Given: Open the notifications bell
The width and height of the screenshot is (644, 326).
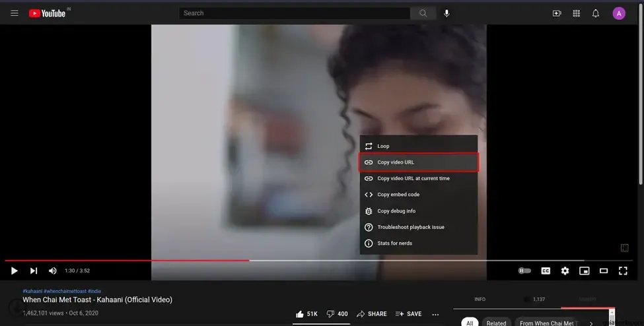Looking at the screenshot, I should pyautogui.click(x=596, y=13).
